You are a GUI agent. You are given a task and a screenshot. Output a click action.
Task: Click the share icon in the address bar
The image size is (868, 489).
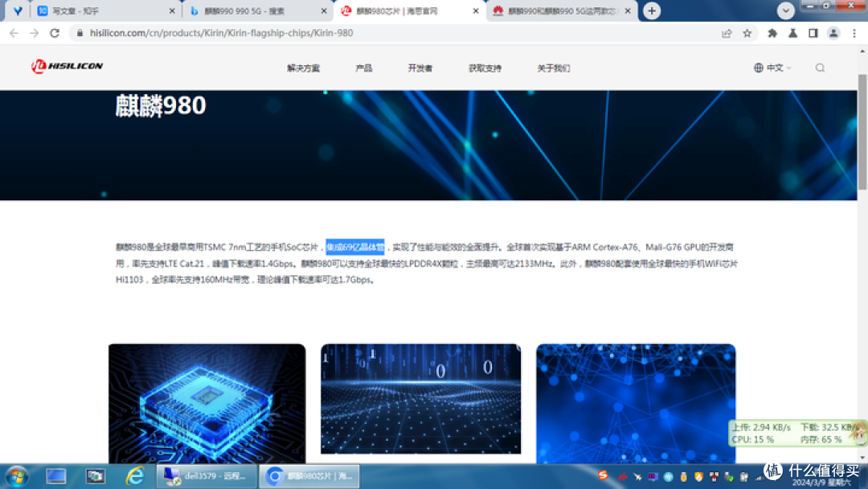pyautogui.click(x=727, y=35)
